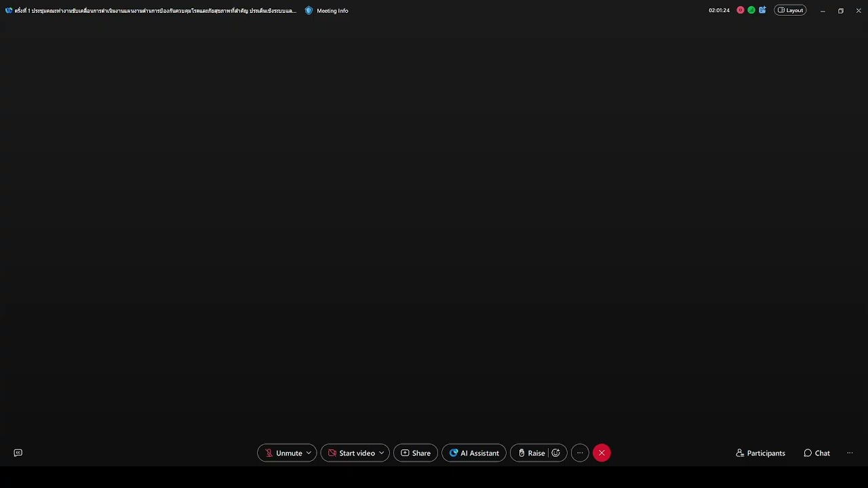Click the meeting timer 02:01:24
This screenshot has height=488, width=868.
719,10
